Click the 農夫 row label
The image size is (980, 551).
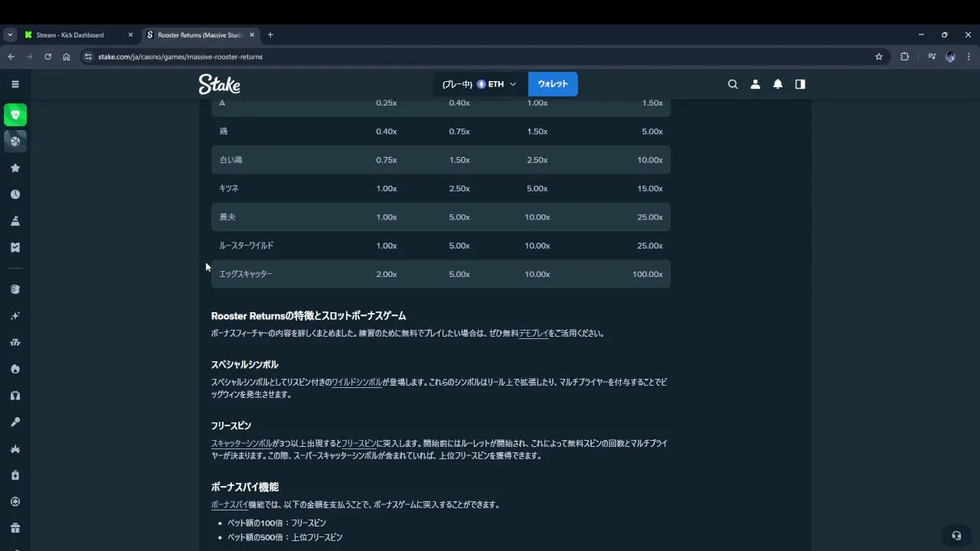[227, 217]
